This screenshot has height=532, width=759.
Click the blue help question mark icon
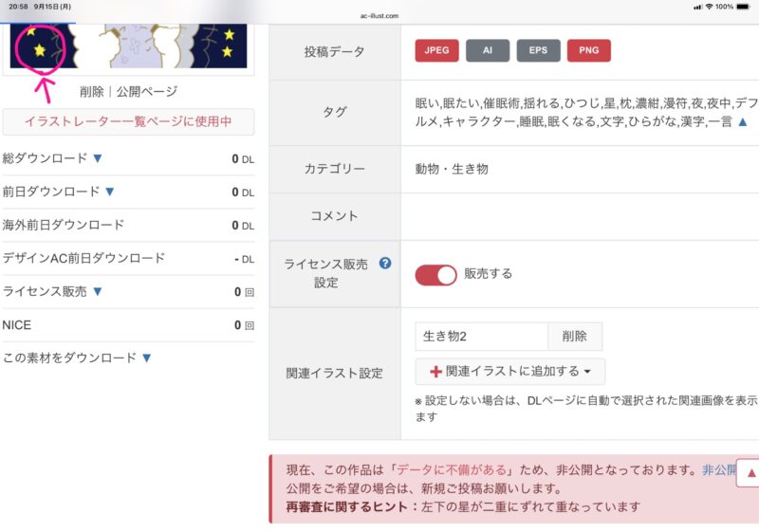[x=385, y=264]
